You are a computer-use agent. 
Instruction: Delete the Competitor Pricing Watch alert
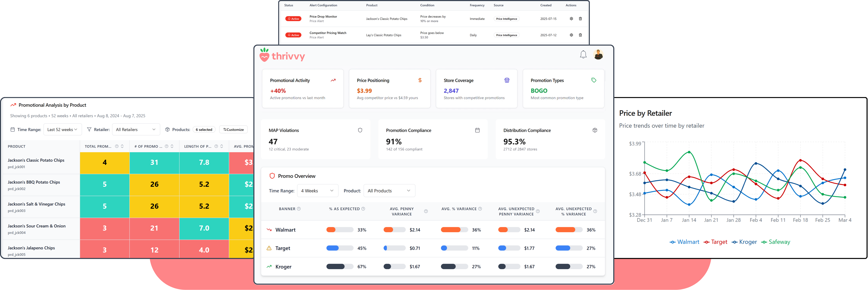pyautogui.click(x=581, y=35)
